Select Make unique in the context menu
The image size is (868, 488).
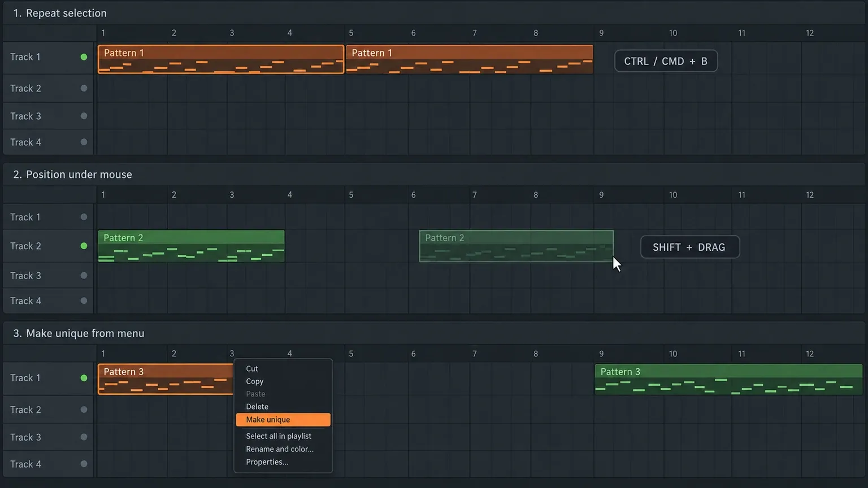pyautogui.click(x=283, y=420)
